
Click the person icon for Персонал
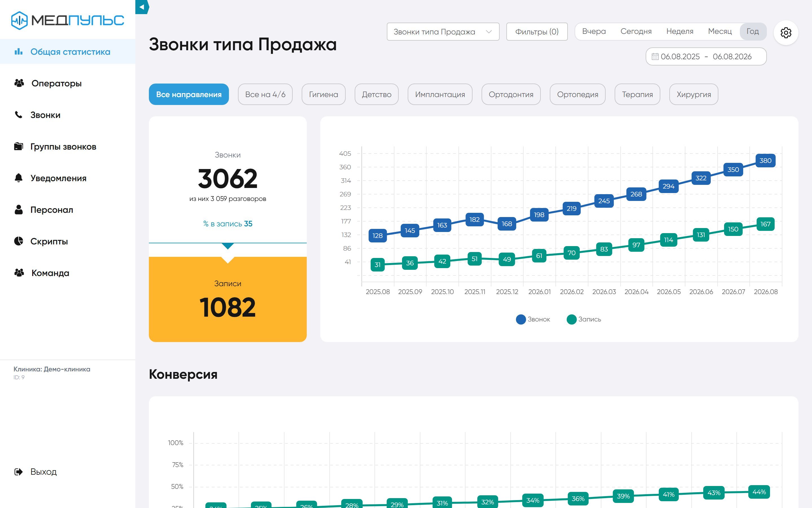pos(18,209)
